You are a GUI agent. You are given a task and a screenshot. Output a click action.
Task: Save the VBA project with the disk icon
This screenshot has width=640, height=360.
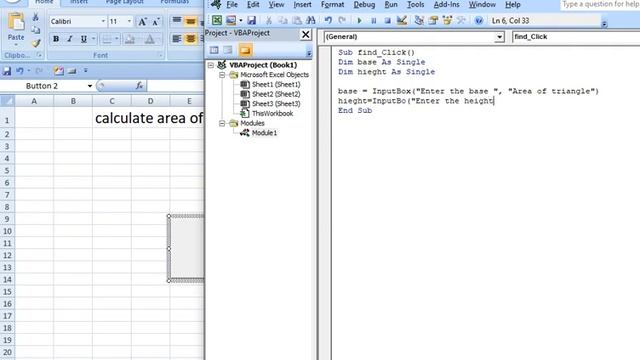click(x=251, y=20)
